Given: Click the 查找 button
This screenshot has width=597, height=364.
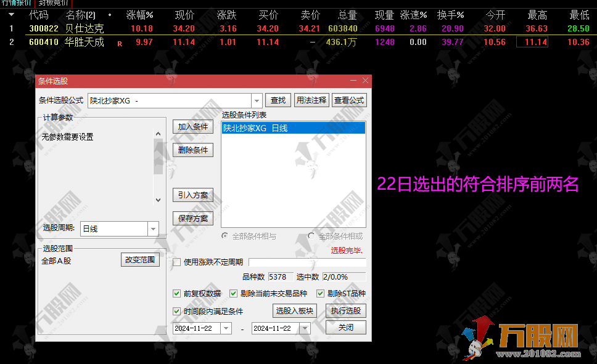Looking at the screenshot, I should (278, 100).
